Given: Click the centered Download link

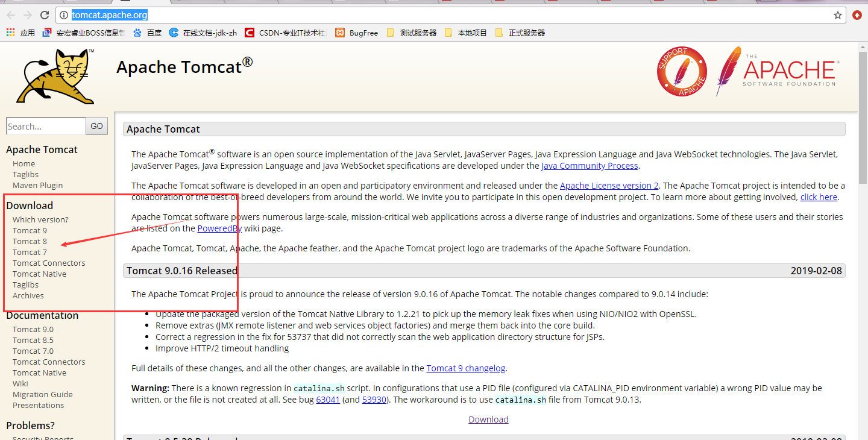Looking at the screenshot, I should pyautogui.click(x=488, y=420).
